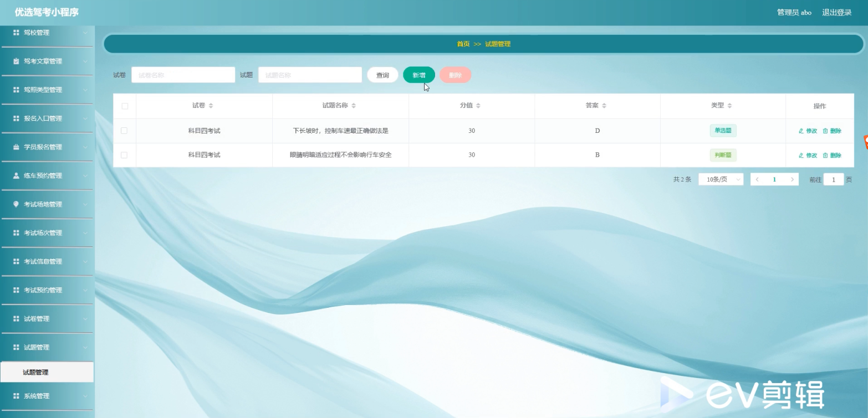The width and height of the screenshot is (868, 418).
Task: Edit the 下长坡时 question row via 修改
Action: [x=808, y=131]
